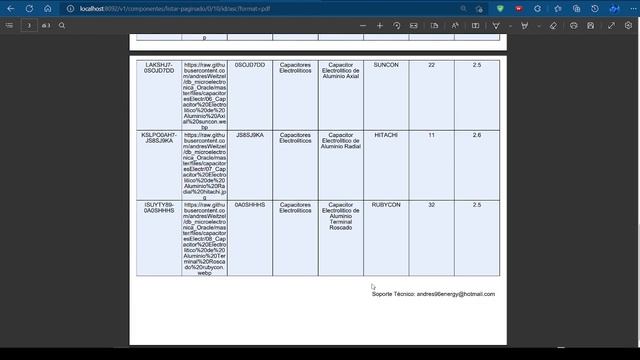
Task: Save the PDF document
Action: pyautogui.click(x=591, y=25)
